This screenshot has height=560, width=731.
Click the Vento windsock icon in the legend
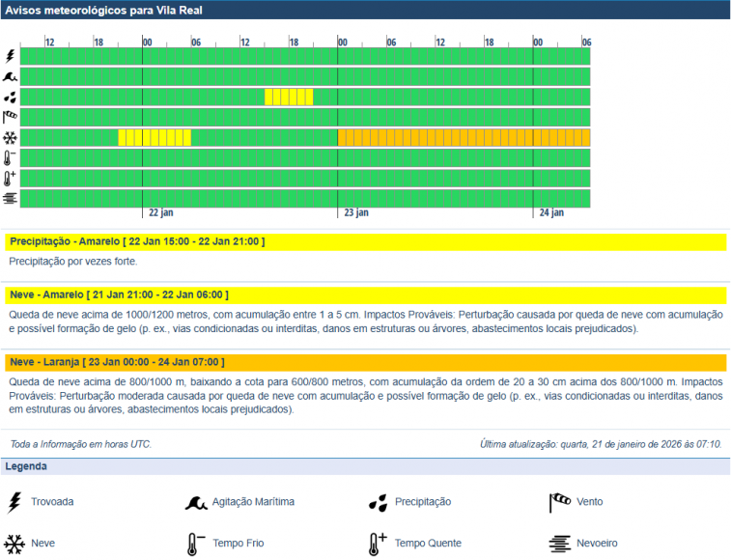coord(560,502)
